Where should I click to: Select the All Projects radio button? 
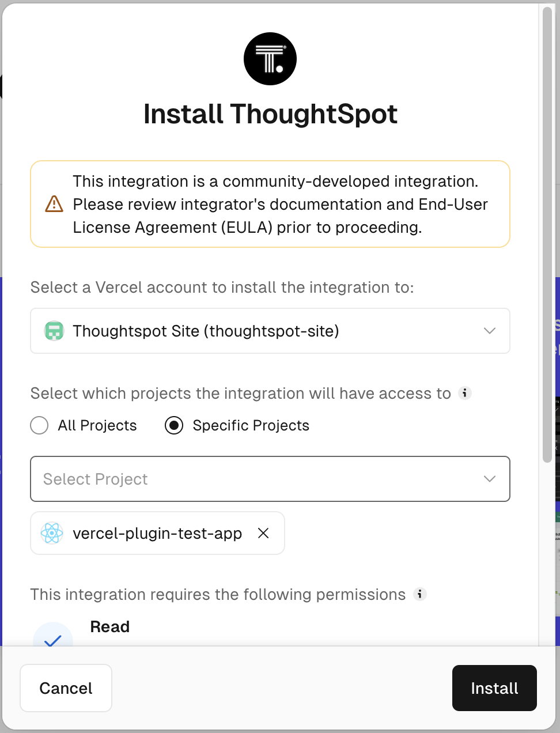[x=39, y=425]
